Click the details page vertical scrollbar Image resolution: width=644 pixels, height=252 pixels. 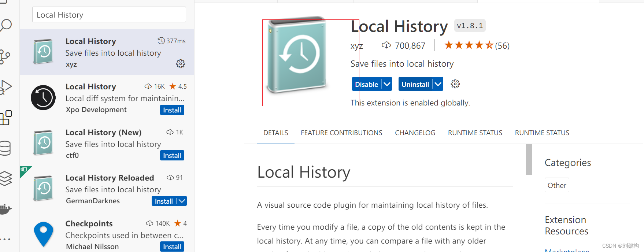tap(529, 159)
